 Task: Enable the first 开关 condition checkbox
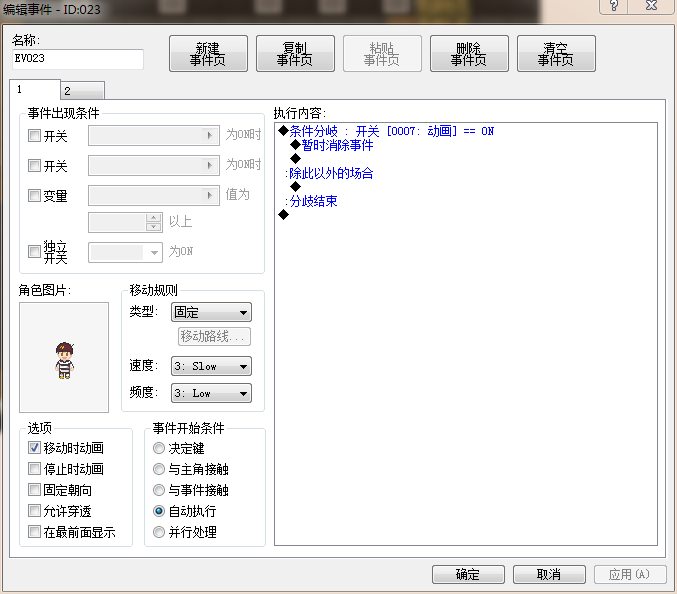[x=34, y=136]
